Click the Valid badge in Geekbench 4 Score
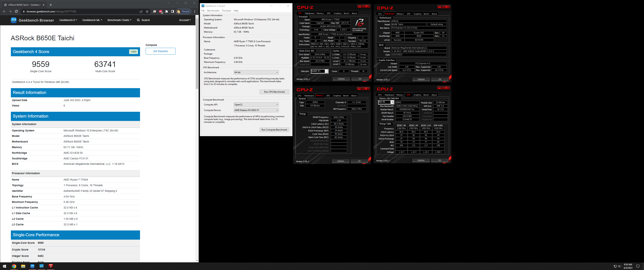 point(133,52)
